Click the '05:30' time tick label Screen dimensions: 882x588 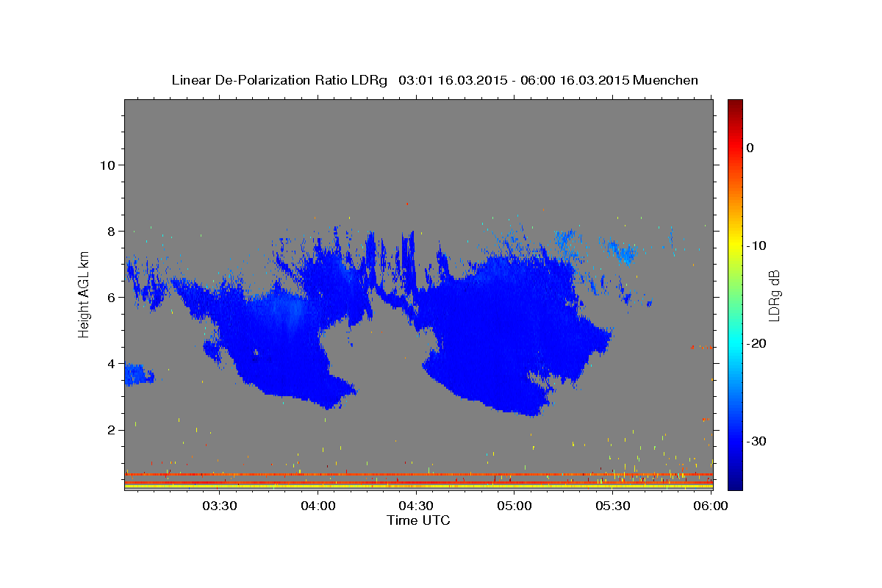(x=612, y=506)
